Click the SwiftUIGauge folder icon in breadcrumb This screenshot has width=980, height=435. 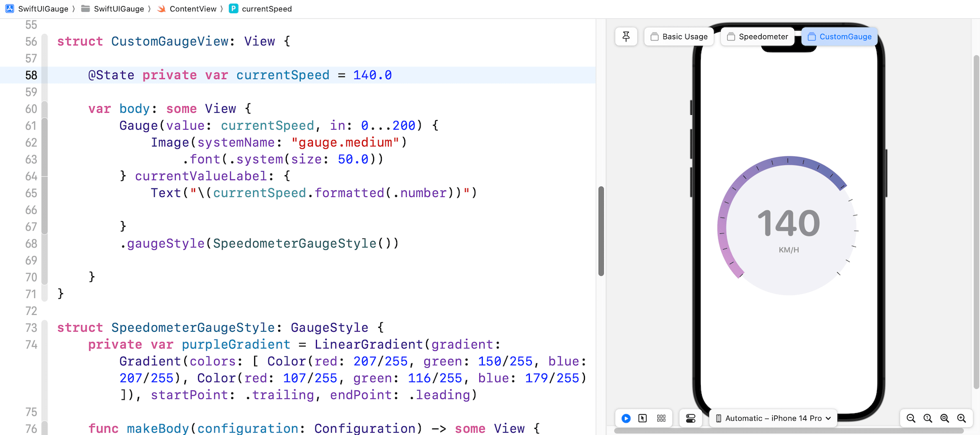[86, 9]
